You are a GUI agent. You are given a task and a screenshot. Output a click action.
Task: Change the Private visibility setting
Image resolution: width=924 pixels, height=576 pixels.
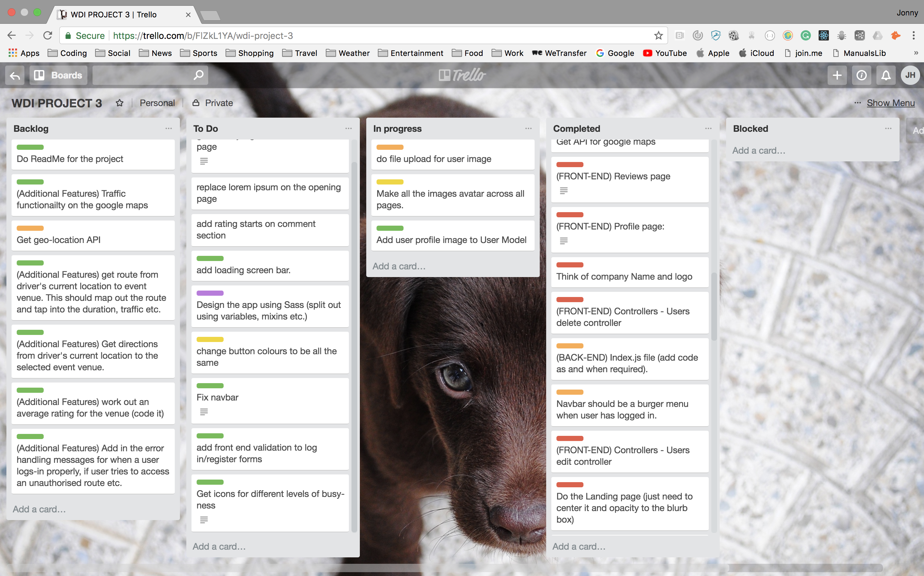[x=213, y=103]
